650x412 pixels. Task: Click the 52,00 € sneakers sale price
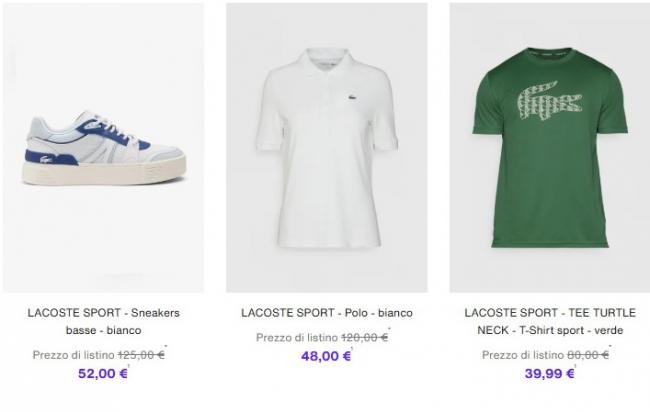click(103, 373)
